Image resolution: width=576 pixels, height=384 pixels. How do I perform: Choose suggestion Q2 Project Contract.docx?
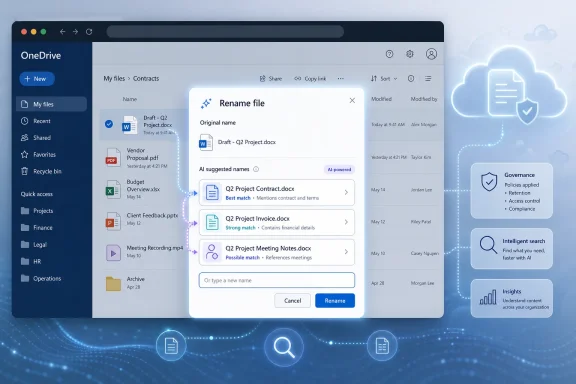(x=277, y=192)
